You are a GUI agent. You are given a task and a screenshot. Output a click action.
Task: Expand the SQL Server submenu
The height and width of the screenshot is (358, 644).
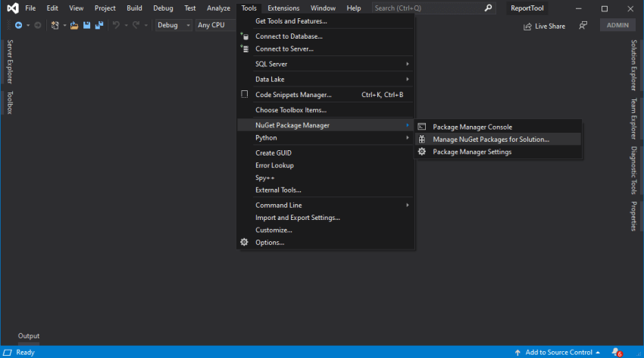pyautogui.click(x=325, y=64)
